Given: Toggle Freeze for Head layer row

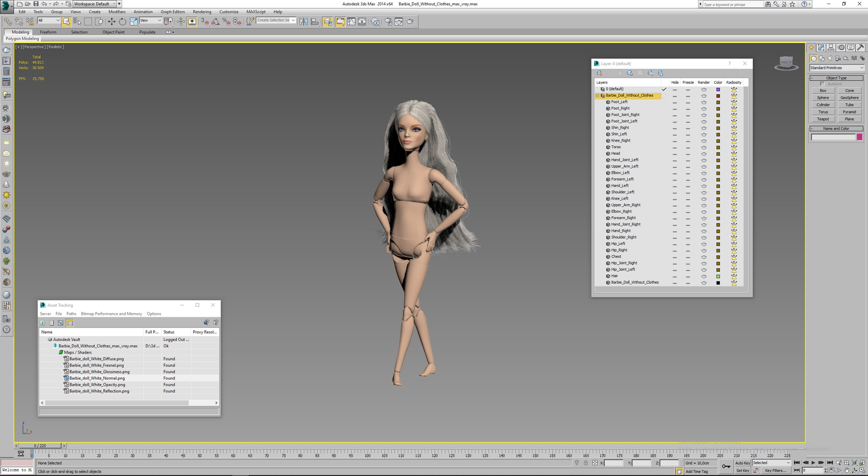Looking at the screenshot, I should (x=688, y=153).
